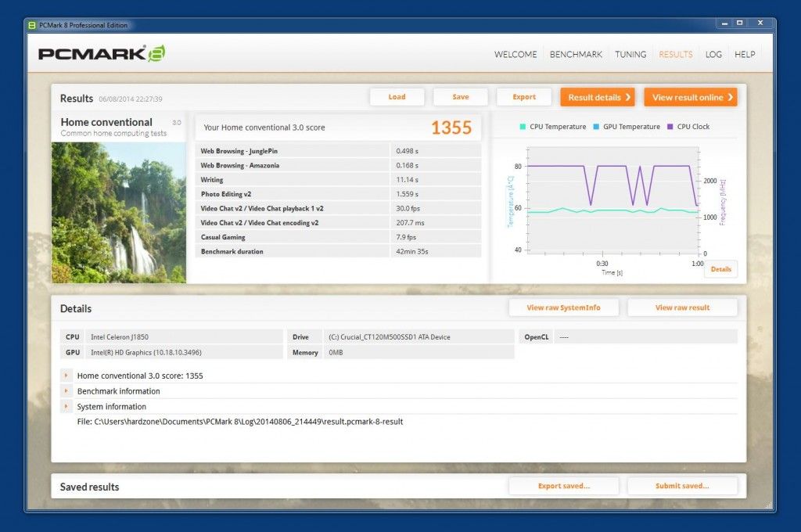Viewport: 801px width, 532px height.
Task: Export the result
Action: (x=524, y=97)
